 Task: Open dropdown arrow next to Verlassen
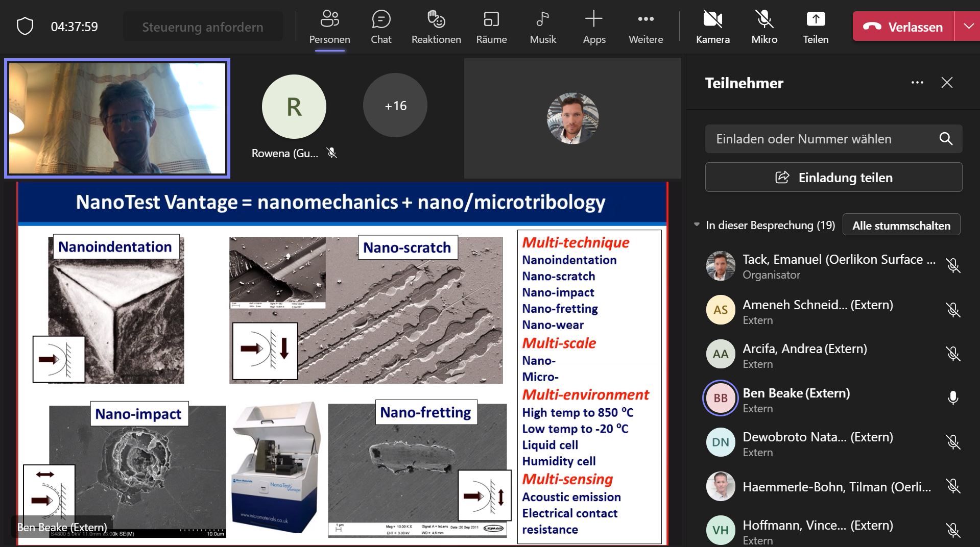coord(968,27)
